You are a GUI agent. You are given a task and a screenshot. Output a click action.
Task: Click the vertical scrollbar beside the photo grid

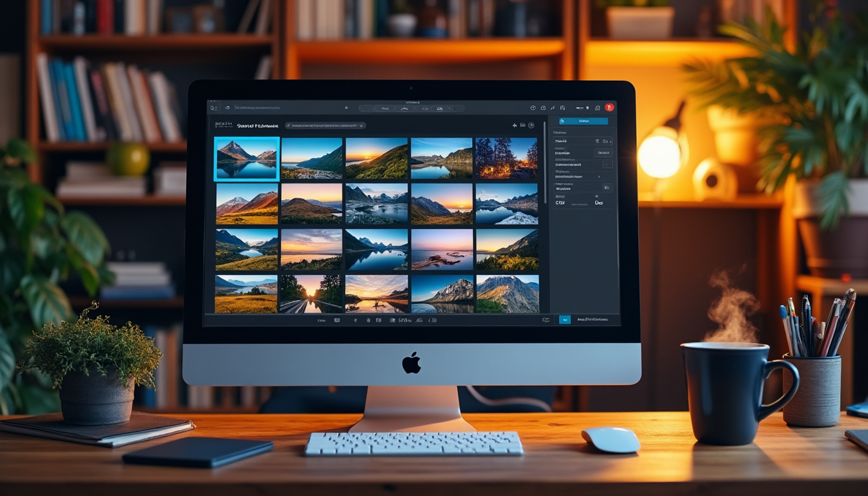[x=545, y=168]
